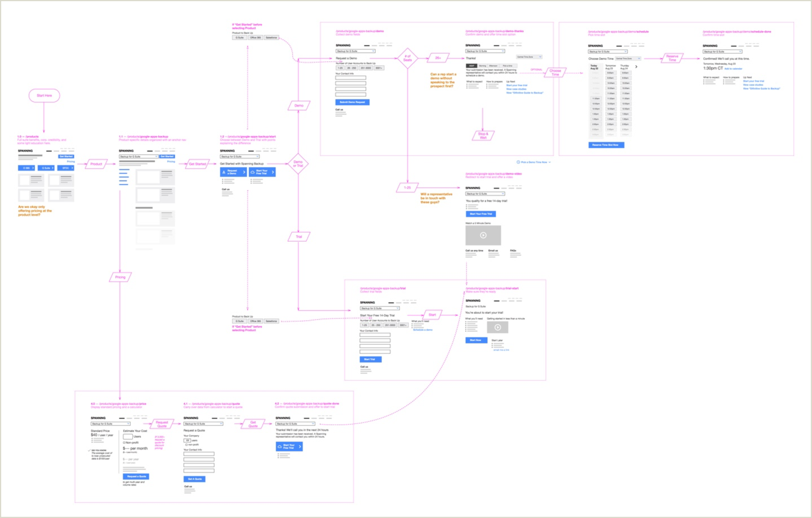
Task: Select the 26-250 seats option on the Free 14-Day Trial form
Action: tap(376, 325)
